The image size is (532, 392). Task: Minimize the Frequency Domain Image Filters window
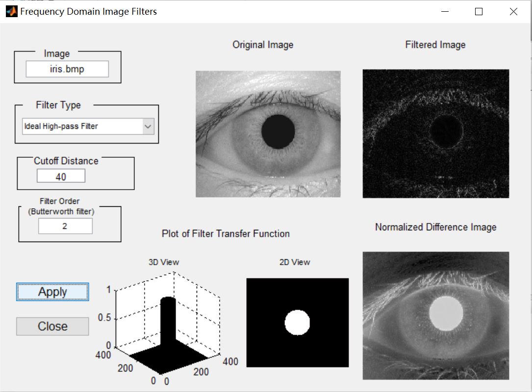[445, 12]
